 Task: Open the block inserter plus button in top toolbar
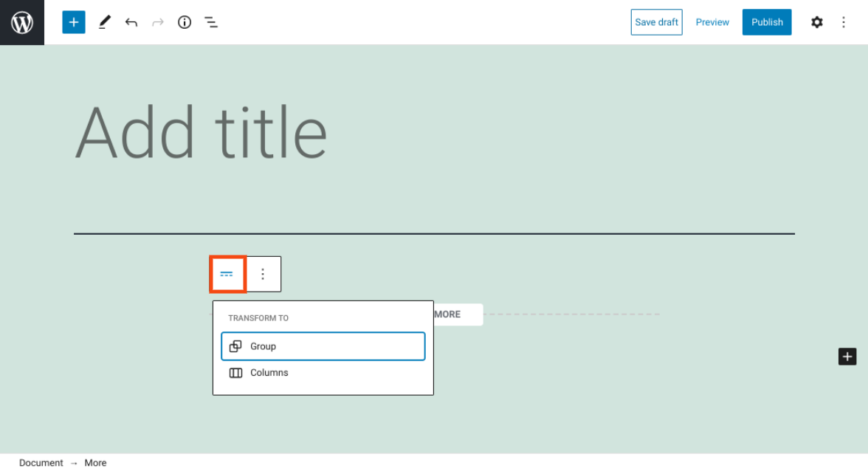click(74, 22)
